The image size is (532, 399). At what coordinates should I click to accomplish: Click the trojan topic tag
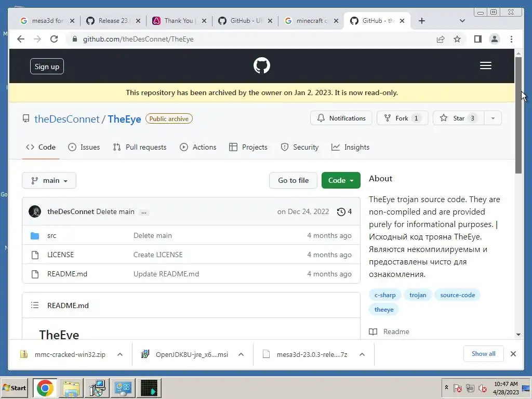click(418, 295)
